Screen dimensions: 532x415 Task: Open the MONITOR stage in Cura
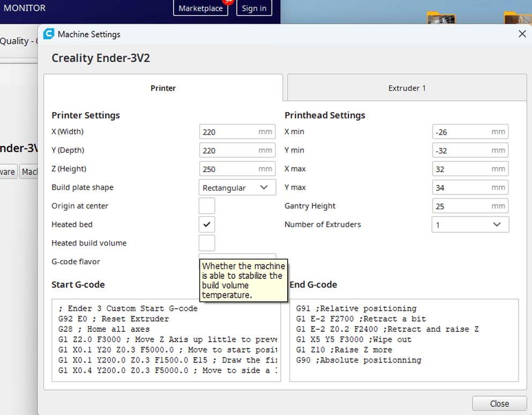[25, 8]
